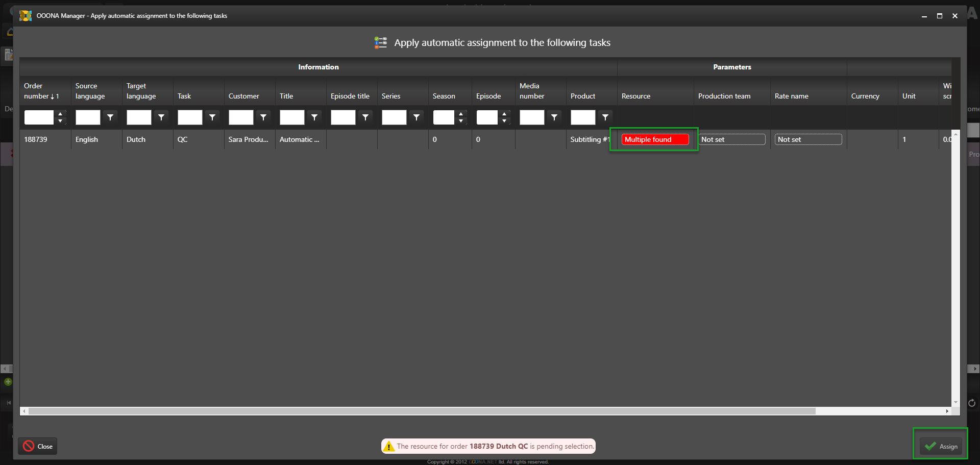Click the Series column filter funnel
This screenshot has height=465, width=980.
416,117
